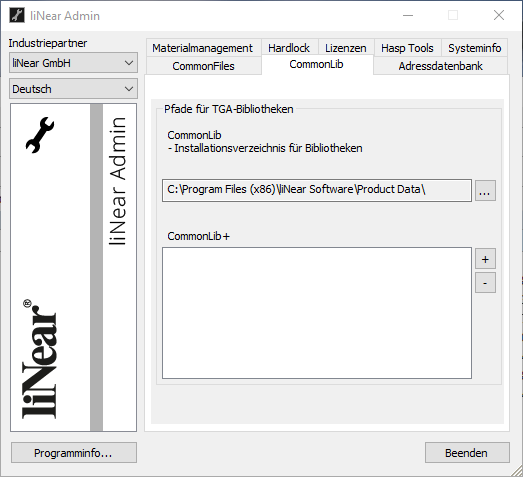
Task: Click the liNear Admin wrench title bar icon
Action: pos(17,15)
